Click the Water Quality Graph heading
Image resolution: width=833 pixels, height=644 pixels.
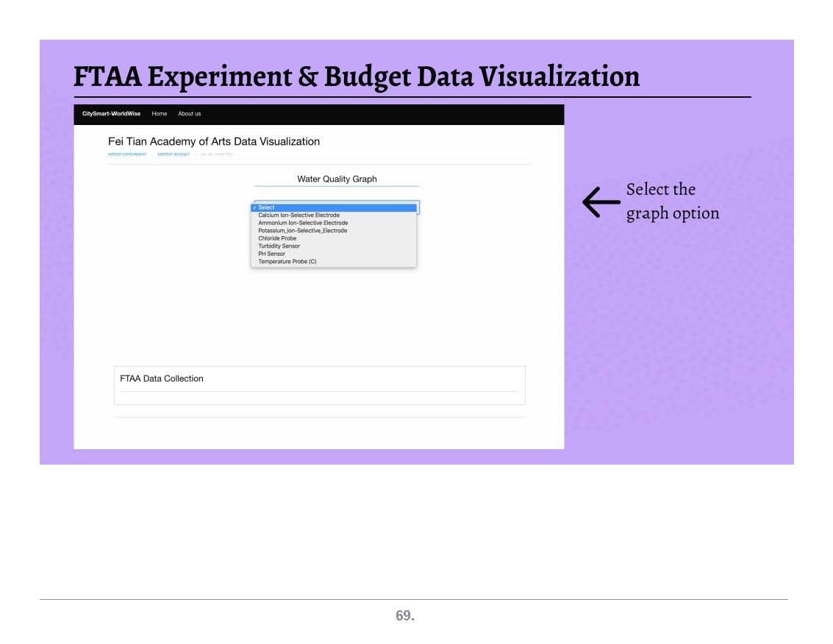(x=337, y=179)
